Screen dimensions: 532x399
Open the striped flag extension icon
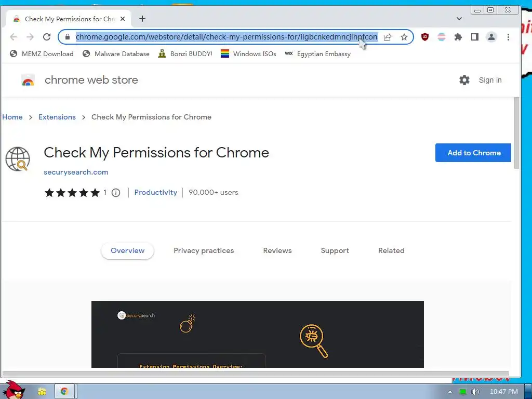pos(442,37)
